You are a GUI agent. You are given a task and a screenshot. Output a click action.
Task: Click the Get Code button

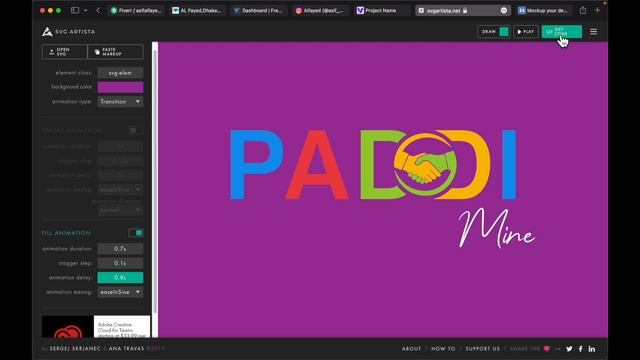pyautogui.click(x=562, y=31)
